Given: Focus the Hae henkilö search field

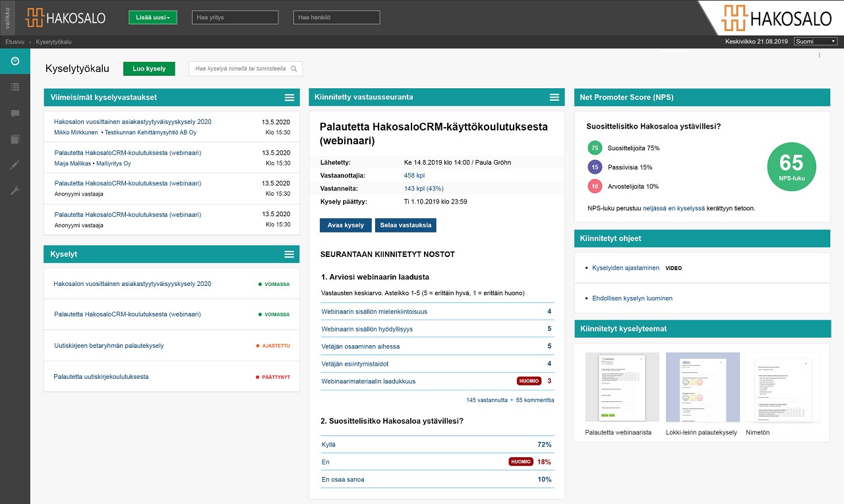Looking at the screenshot, I should click(x=336, y=18).
